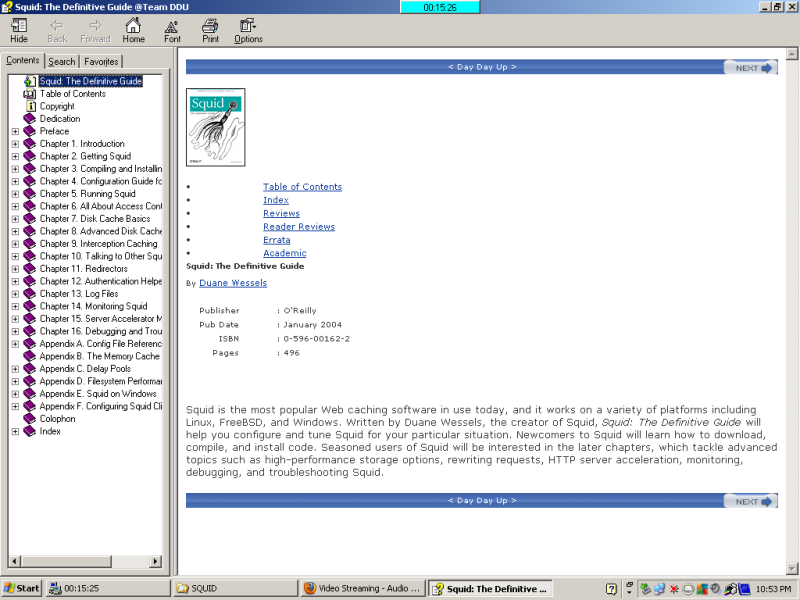Switch to the Search tab

[62, 61]
